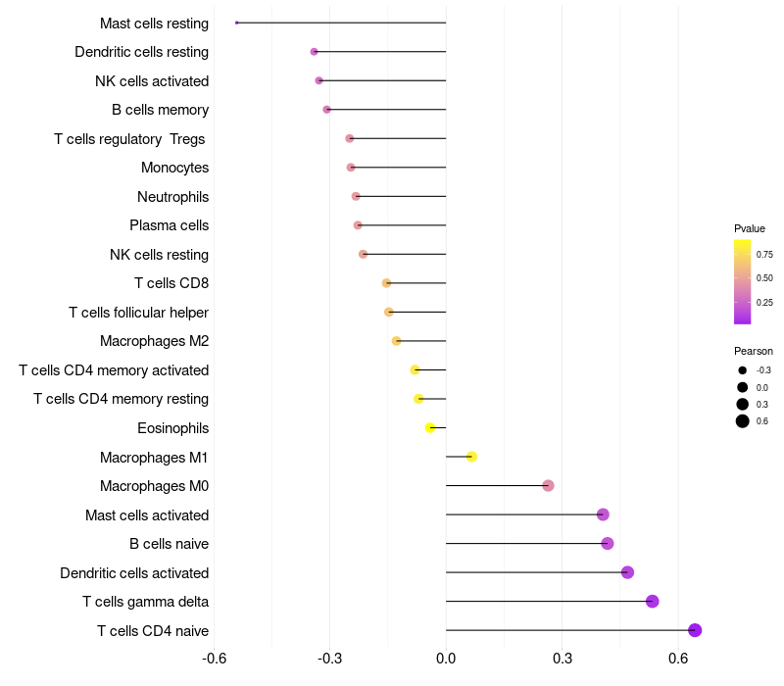Click the B cells naive data point

(608, 543)
